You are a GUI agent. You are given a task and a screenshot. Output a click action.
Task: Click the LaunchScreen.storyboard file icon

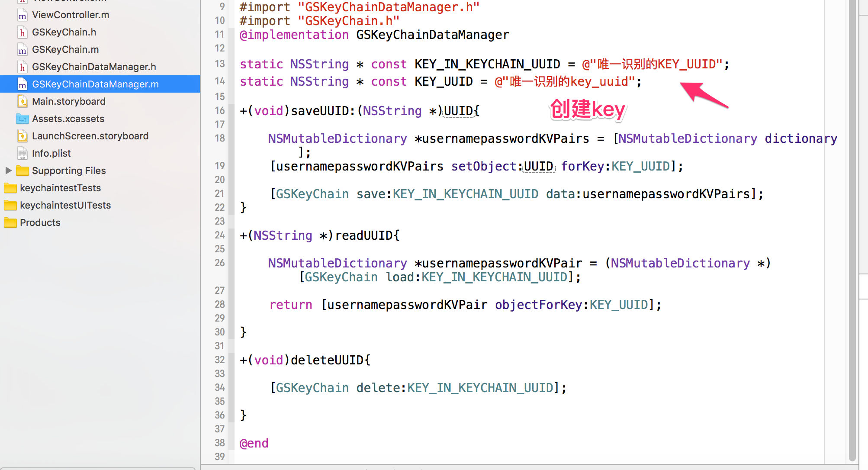(x=23, y=136)
